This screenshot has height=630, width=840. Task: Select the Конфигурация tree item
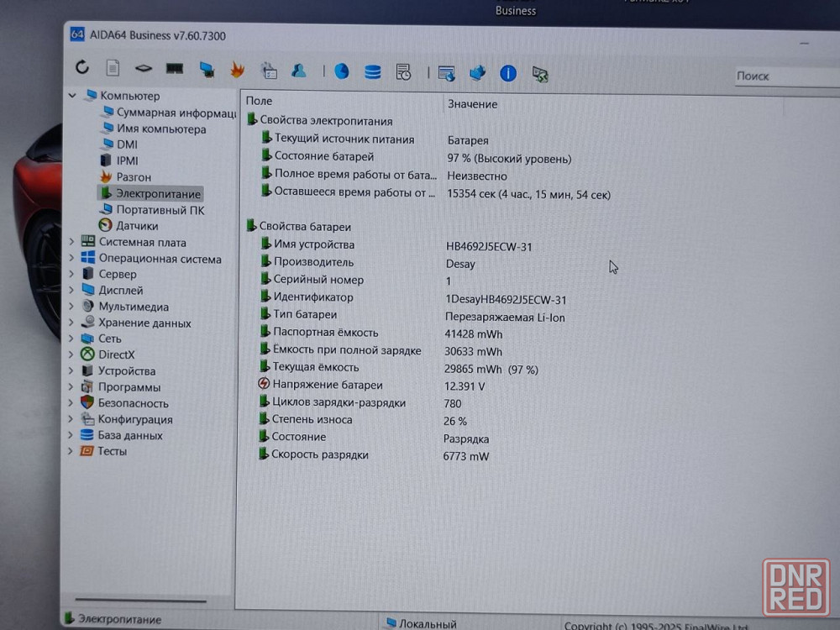(x=127, y=419)
